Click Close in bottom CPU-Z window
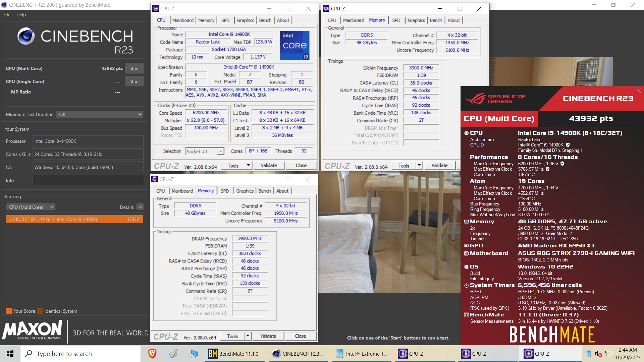The width and height of the screenshot is (644, 362). (x=300, y=336)
